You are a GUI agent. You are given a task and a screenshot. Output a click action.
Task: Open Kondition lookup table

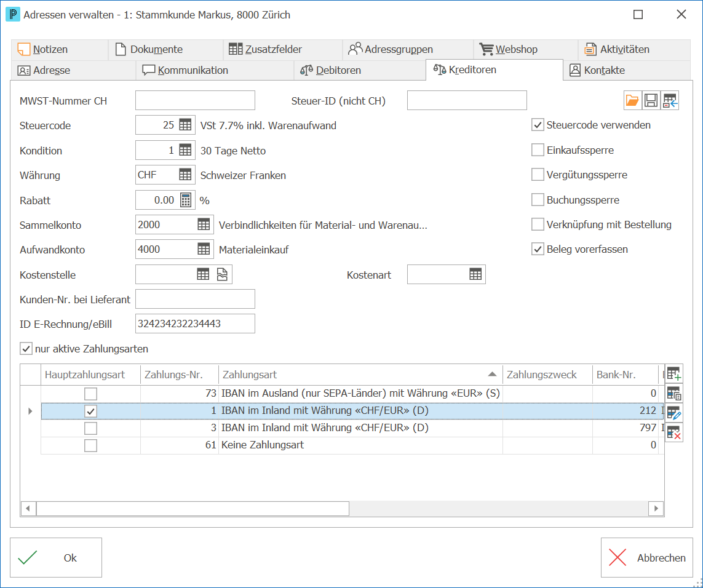pyautogui.click(x=185, y=150)
